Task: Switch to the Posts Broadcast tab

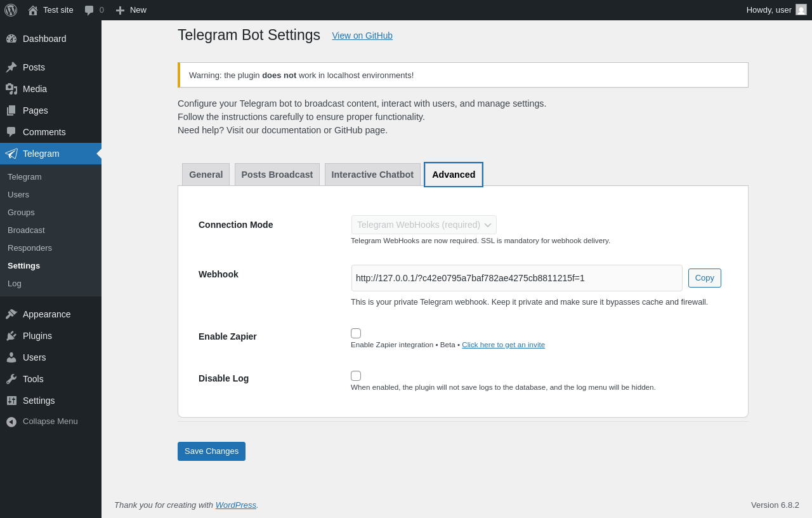Action: click(x=277, y=175)
